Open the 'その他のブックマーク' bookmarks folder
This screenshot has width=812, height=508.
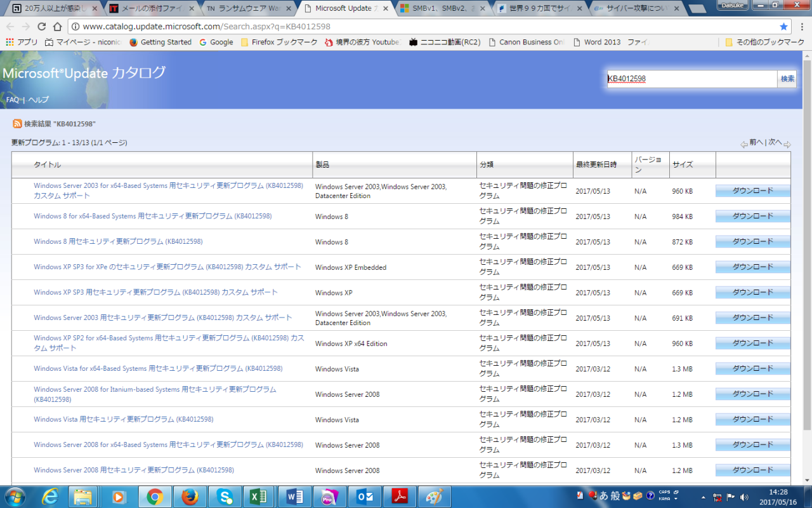pyautogui.click(x=764, y=42)
